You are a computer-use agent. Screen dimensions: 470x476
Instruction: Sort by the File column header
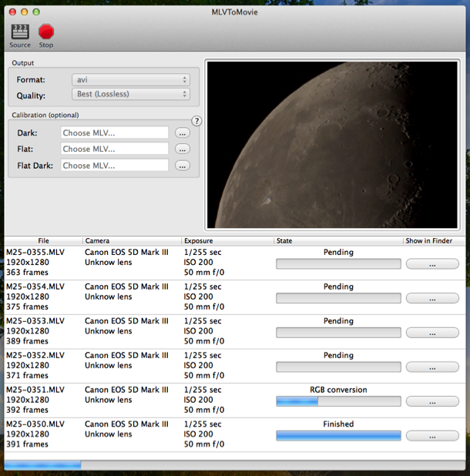click(43, 241)
